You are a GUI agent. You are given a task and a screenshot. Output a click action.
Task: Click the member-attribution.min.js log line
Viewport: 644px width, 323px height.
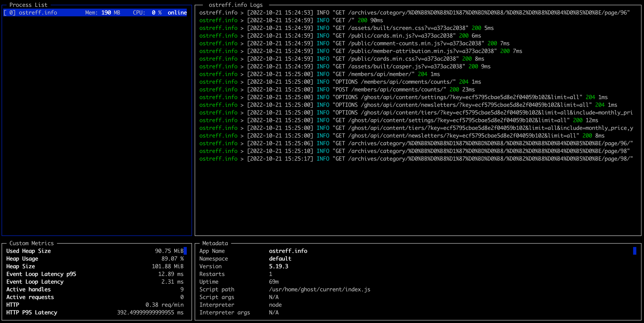(361, 51)
